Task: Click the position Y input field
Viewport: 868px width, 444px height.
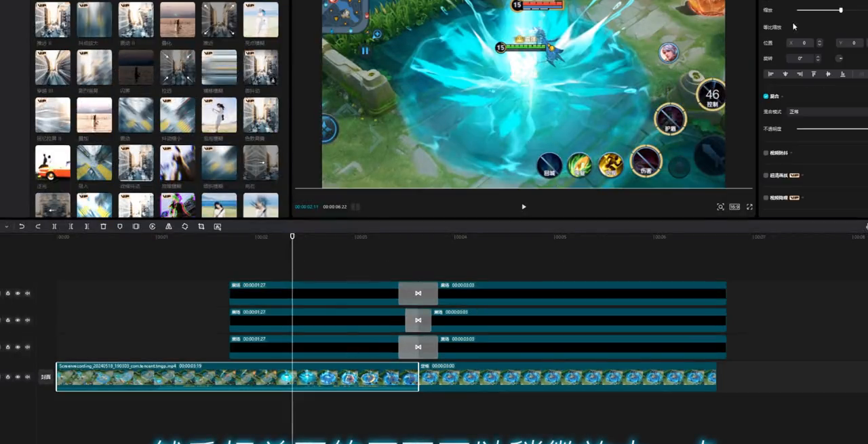Action: click(851, 43)
